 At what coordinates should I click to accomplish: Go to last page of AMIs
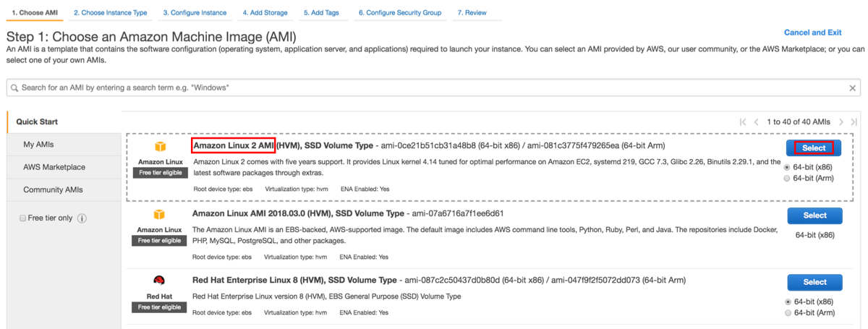[x=854, y=122]
